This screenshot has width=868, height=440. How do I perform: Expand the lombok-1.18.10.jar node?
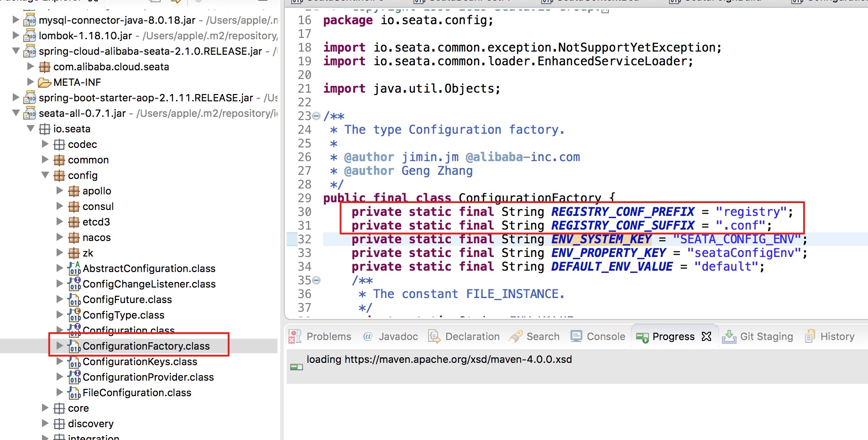coord(16,36)
